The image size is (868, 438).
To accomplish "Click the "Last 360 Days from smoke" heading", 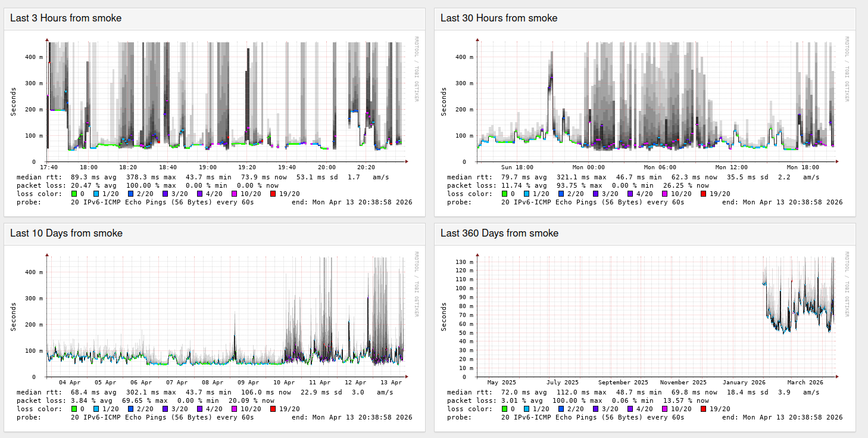I will 499,233.
